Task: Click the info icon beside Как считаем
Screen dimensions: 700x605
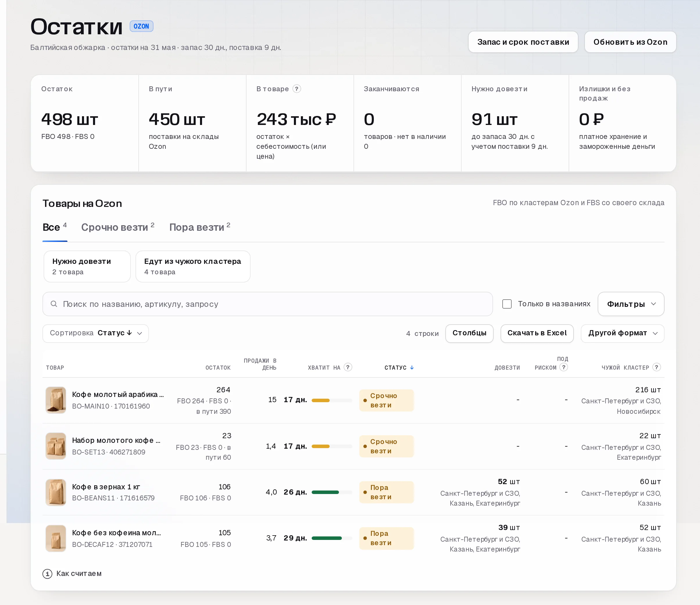Action: click(47, 574)
